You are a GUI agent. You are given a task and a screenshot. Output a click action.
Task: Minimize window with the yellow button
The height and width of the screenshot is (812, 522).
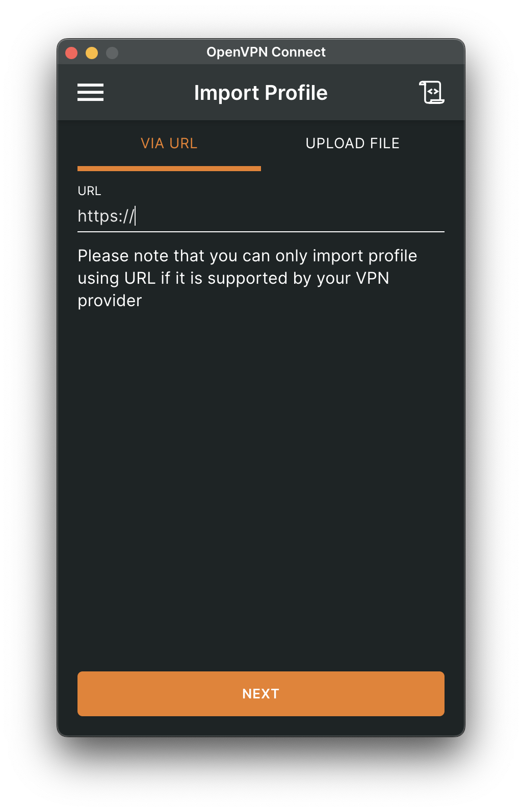pos(92,53)
